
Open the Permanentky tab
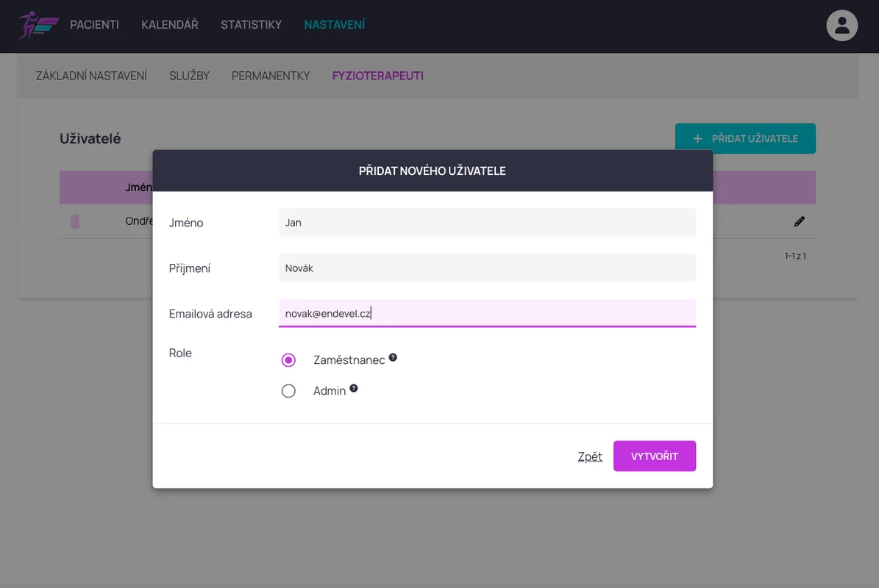[x=271, y=76]
